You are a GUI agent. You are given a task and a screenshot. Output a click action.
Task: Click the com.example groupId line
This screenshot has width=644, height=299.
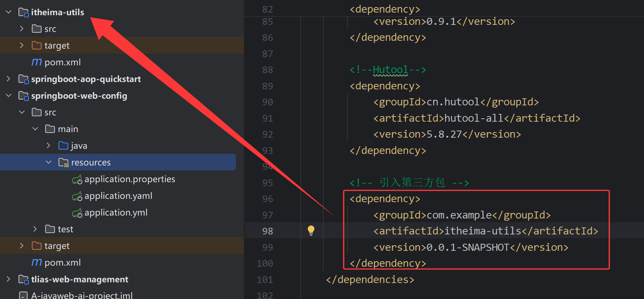(462, 215)
